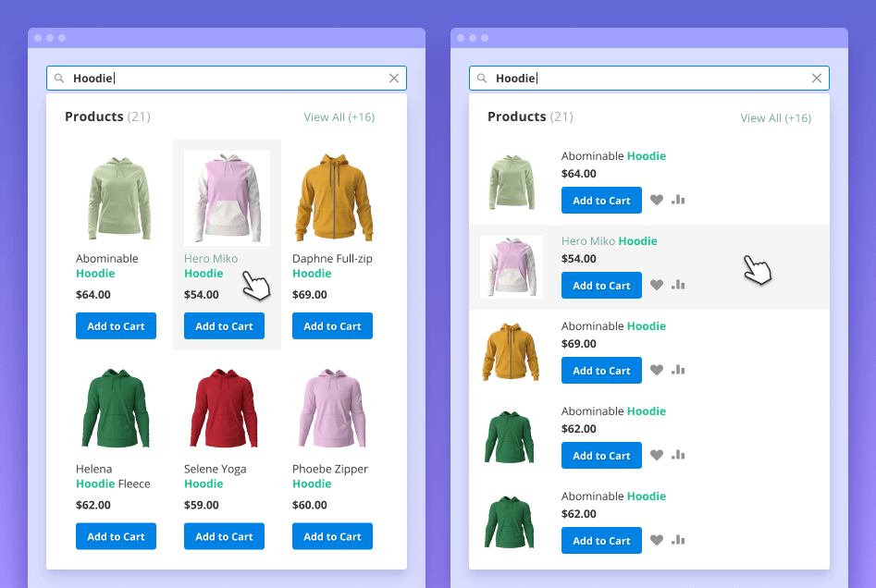Image resolution: width=876 pixels, height=588 pixels.
Task: Add Hero Miko Hoodie to wishlist in list
Action: click(657, 286)
